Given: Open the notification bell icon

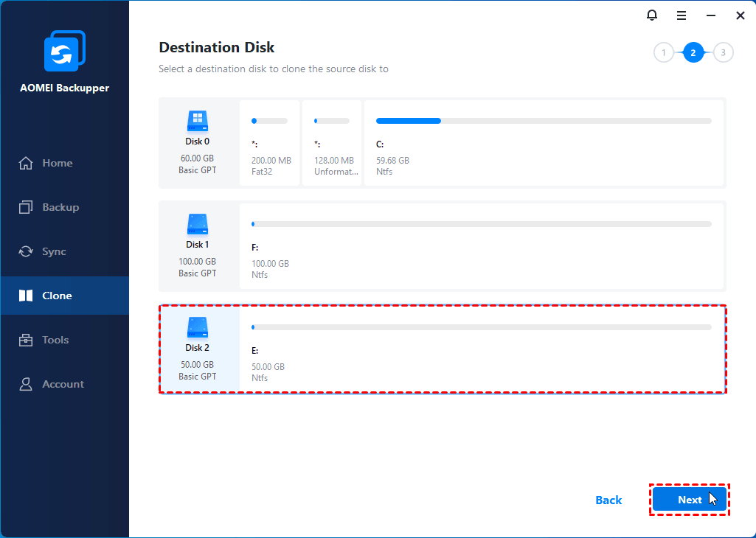Looking at the screenshot, I should tap(651, 15).
